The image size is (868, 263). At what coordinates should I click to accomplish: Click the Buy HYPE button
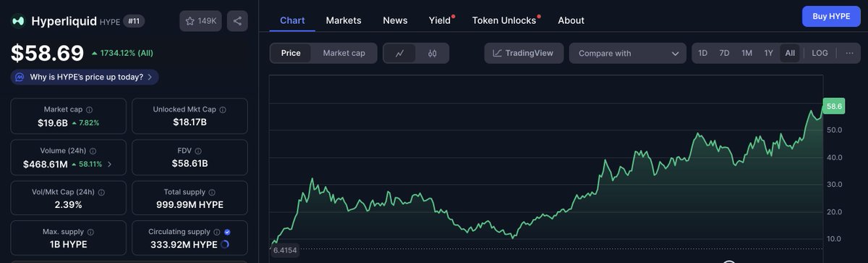pyautogui.click(x=830, y=16)
